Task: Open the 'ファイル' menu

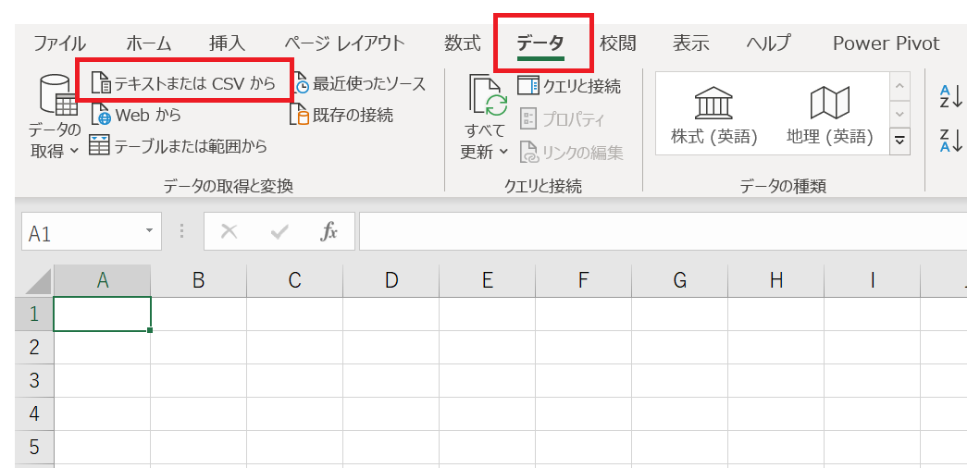Action: [59, 43]
